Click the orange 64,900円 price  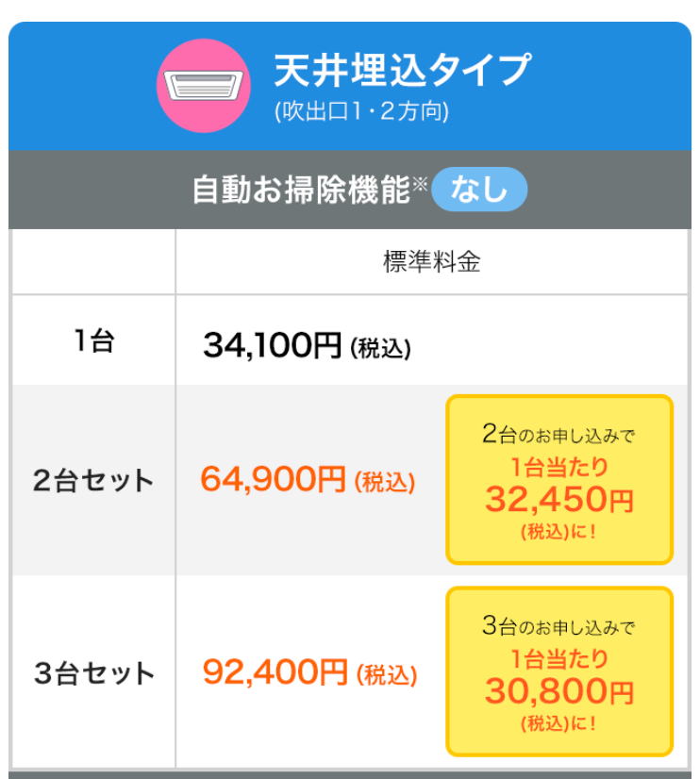(273, 480)
